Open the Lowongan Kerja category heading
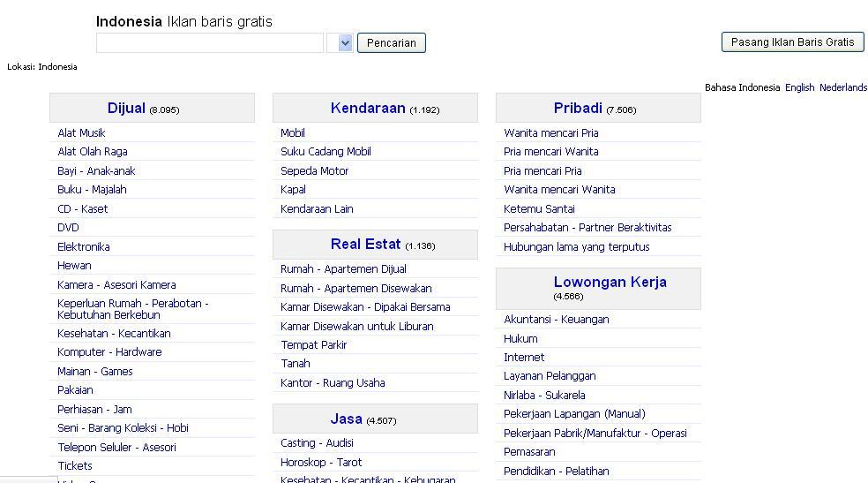This screenshot has width=868, height=483. pyautogui.click(x=610, y=282)
